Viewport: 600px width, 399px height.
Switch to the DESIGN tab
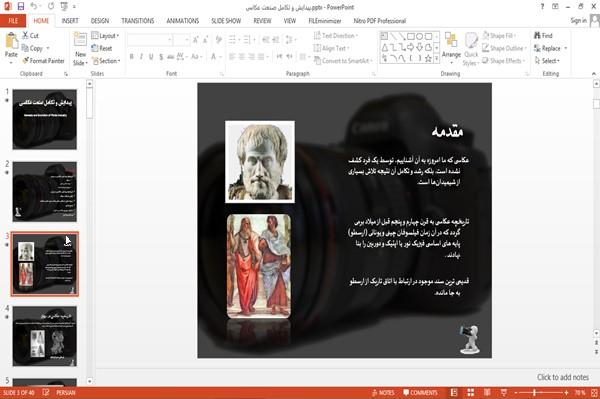tap(100, 21)
